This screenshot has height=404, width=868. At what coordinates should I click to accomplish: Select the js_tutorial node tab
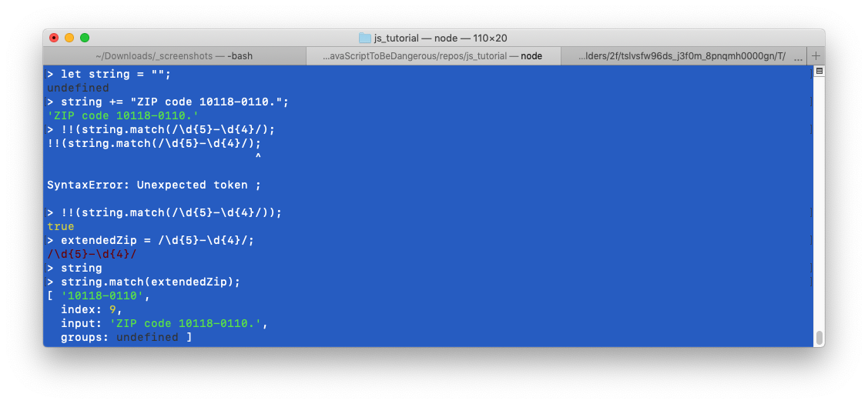(433, 56)
